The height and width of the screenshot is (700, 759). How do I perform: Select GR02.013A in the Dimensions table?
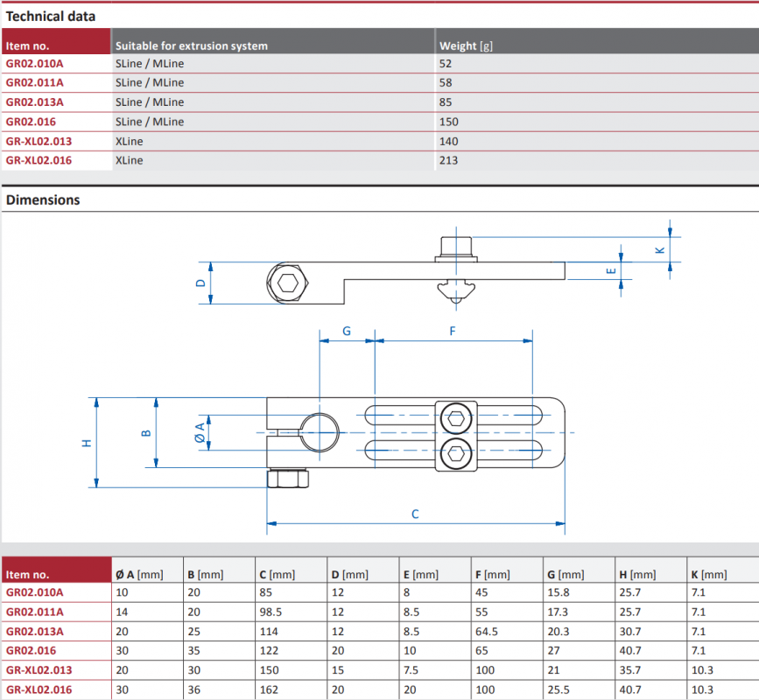point(34,632)
